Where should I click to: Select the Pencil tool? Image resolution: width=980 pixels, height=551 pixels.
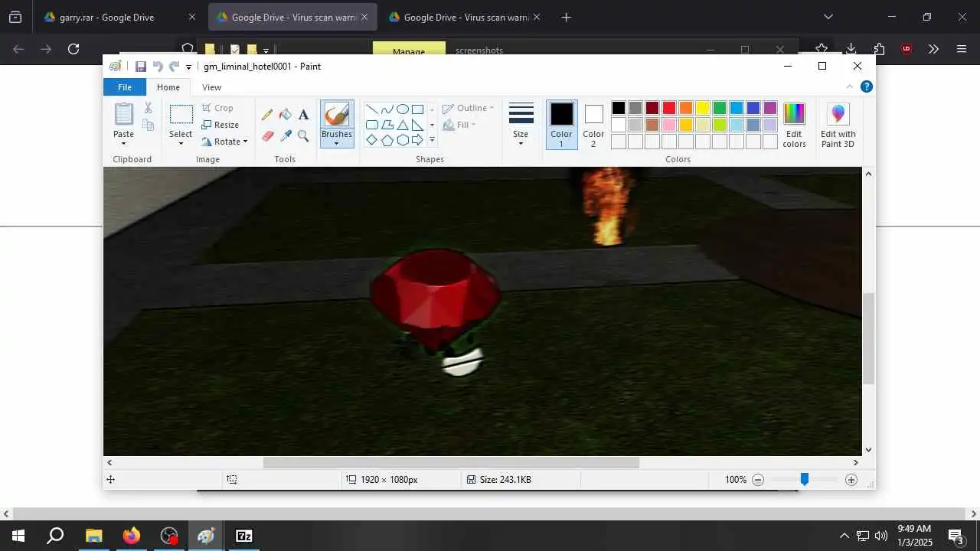coord(267,115)
